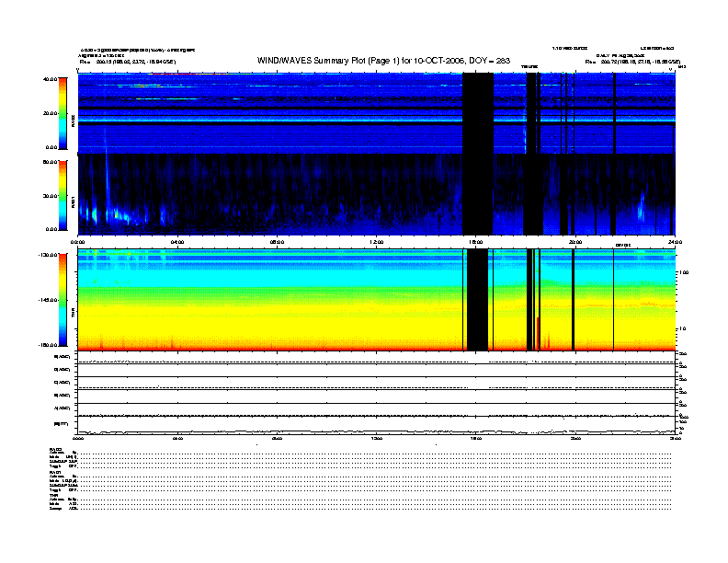Click the 20.00 label on RAD2 color scale

click(x=51, y=113)
